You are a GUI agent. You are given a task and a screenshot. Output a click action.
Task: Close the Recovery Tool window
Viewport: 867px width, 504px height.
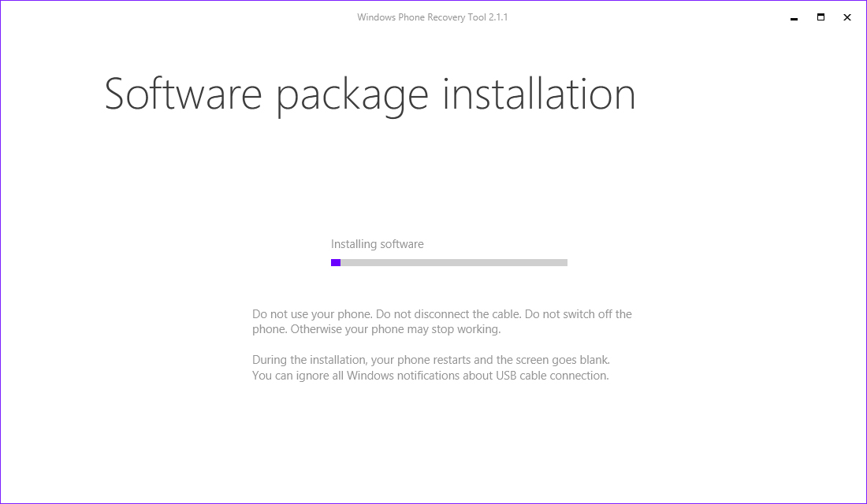point(847,17)
